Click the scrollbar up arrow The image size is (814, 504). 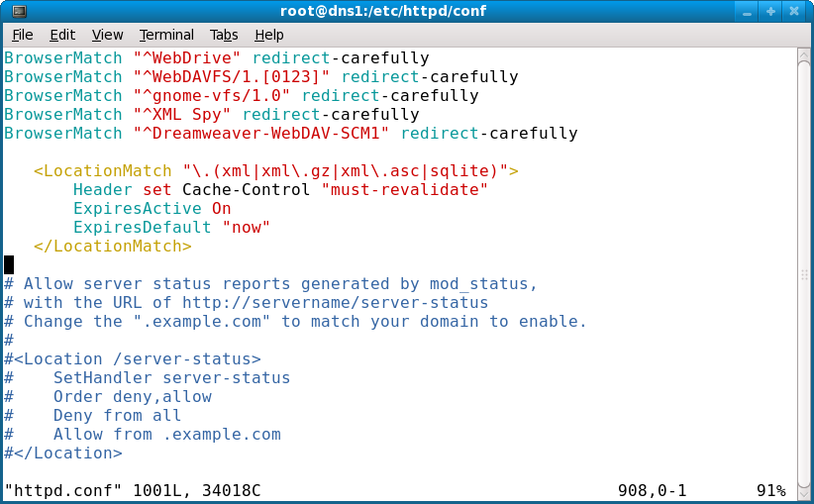[804, 55]
